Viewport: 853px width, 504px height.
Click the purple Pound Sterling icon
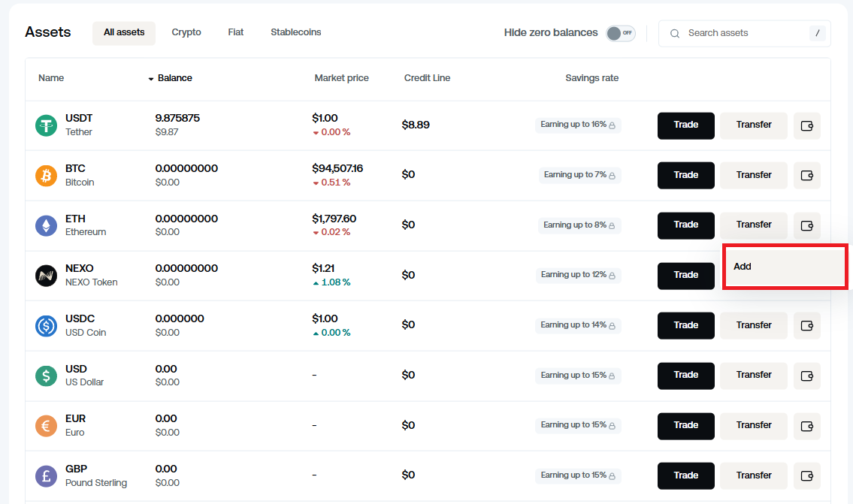coord(47,475)
